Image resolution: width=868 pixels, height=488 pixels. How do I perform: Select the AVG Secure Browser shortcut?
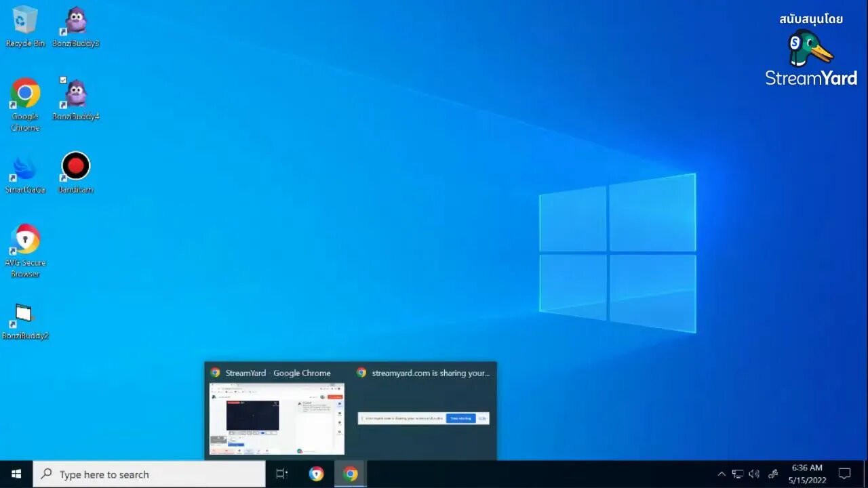(x=25, y=251)
